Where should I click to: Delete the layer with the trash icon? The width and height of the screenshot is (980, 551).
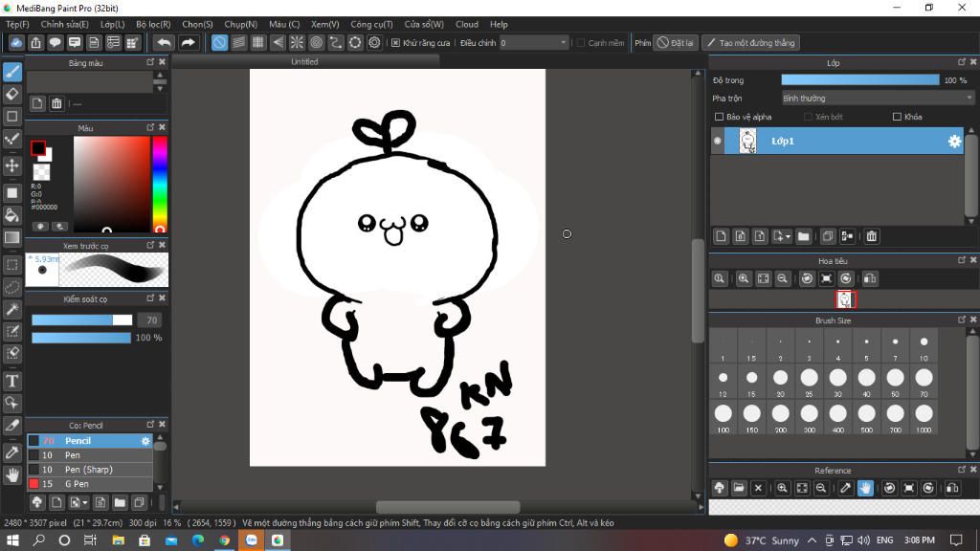[871, 236]
